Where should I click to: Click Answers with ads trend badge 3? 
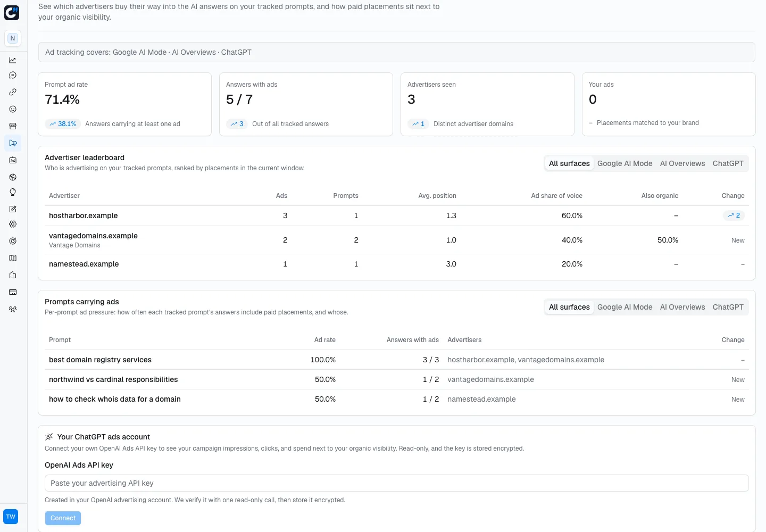point(237,124)
